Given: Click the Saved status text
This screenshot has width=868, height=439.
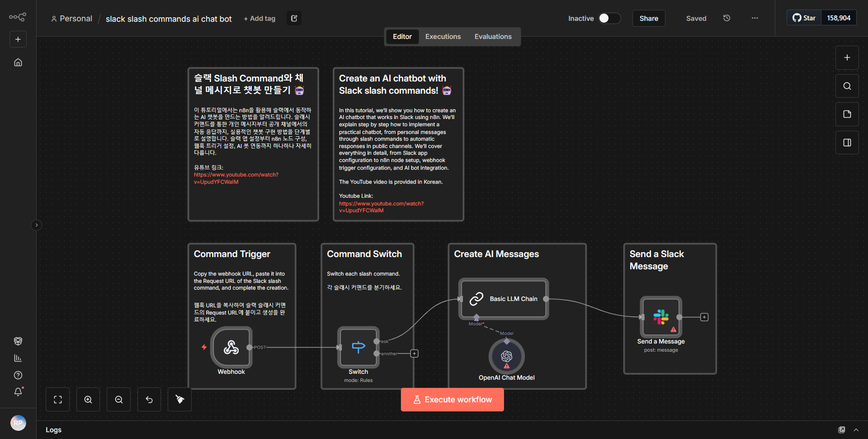Looking at the screenshot, I should pos(696,19).
